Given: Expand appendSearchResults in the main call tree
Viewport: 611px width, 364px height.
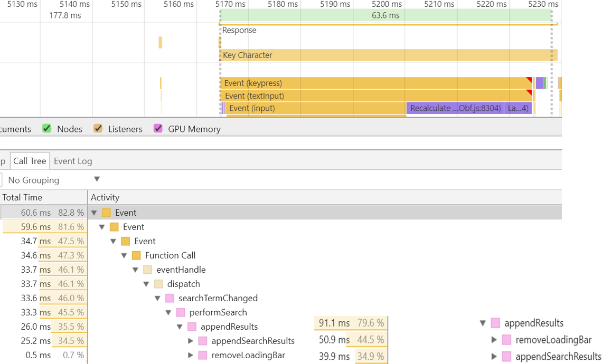Looking at the screenshot, I should (x=191, y=341).
